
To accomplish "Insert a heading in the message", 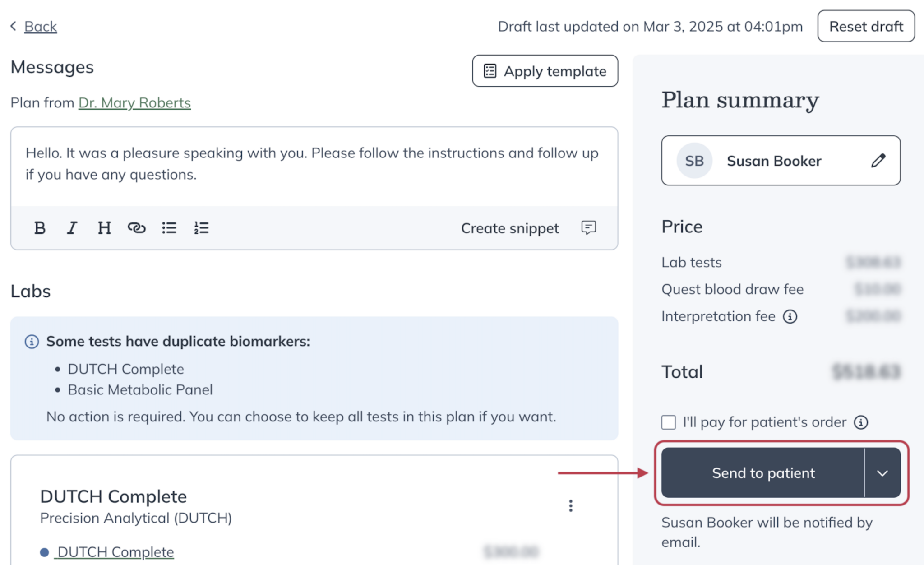I will pyautogui.click(x=104, y=228).
